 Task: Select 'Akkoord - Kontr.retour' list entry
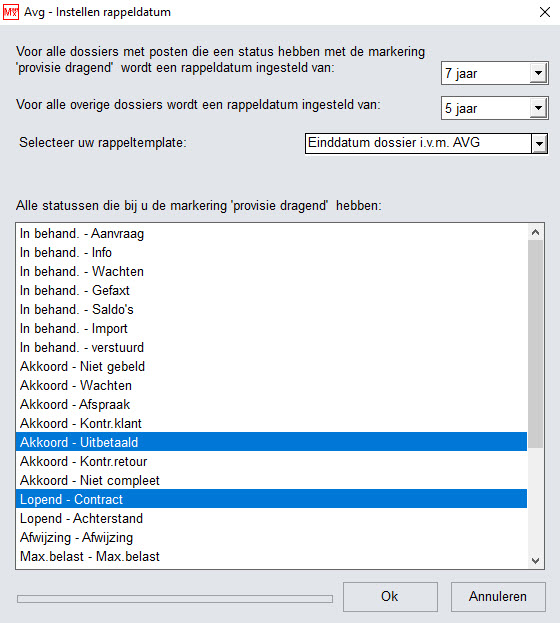[x=271, y=461]
